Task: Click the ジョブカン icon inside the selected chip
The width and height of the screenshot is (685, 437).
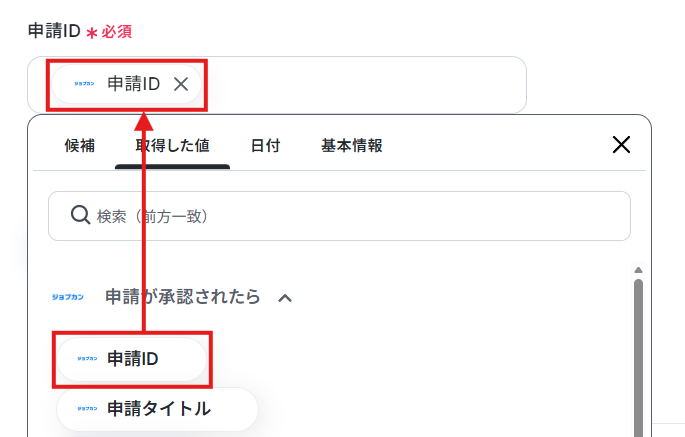Action: pyautogui.click(x=84, y=83)
